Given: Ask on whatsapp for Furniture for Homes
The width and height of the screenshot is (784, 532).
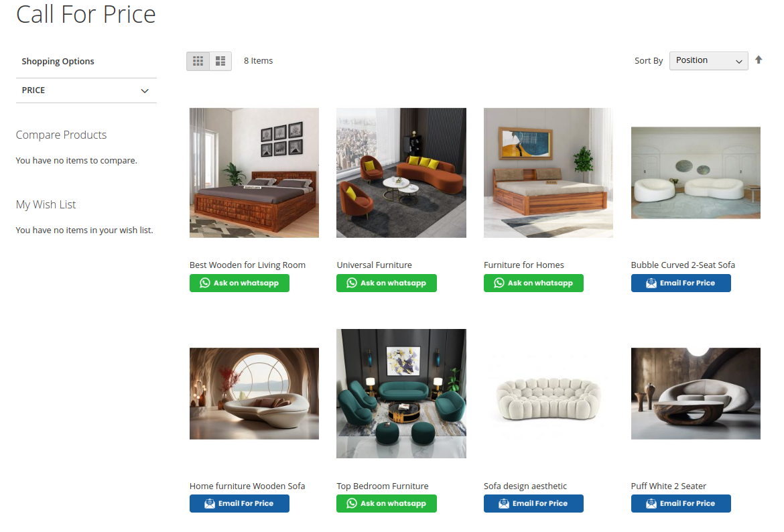Looking at the screenshot, I should pyautogui.click(x=533, y=283).
